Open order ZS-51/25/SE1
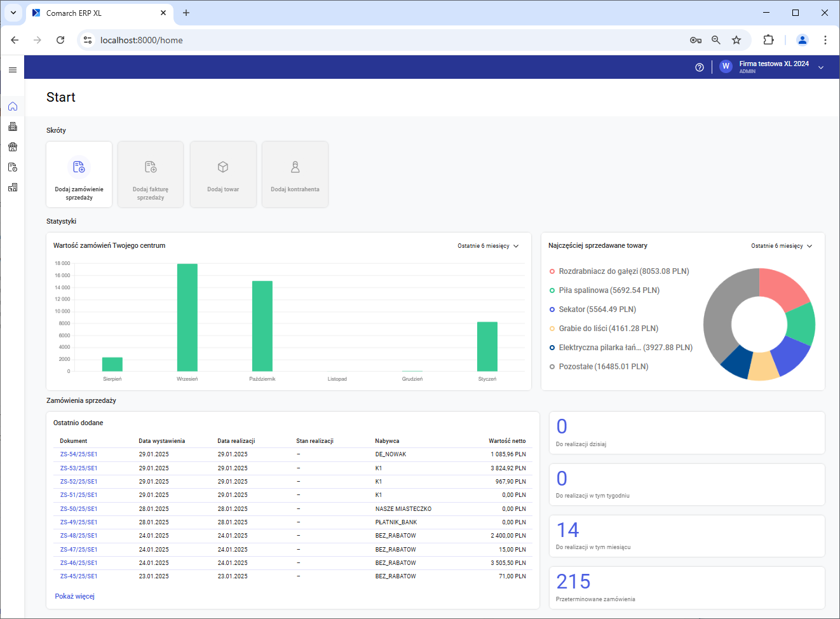The height and width of the screenshot is (619, 840). 79,495
